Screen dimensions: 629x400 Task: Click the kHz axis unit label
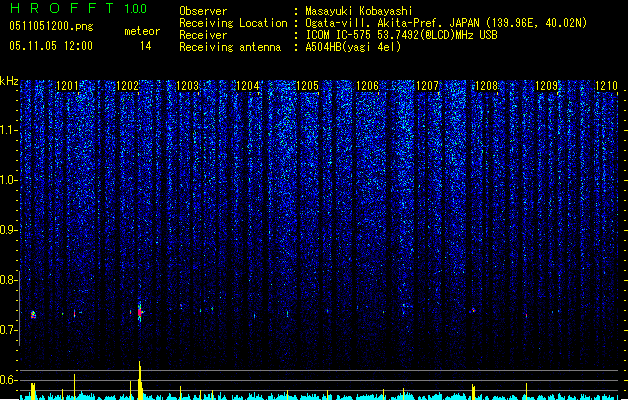tap(9, 81)
